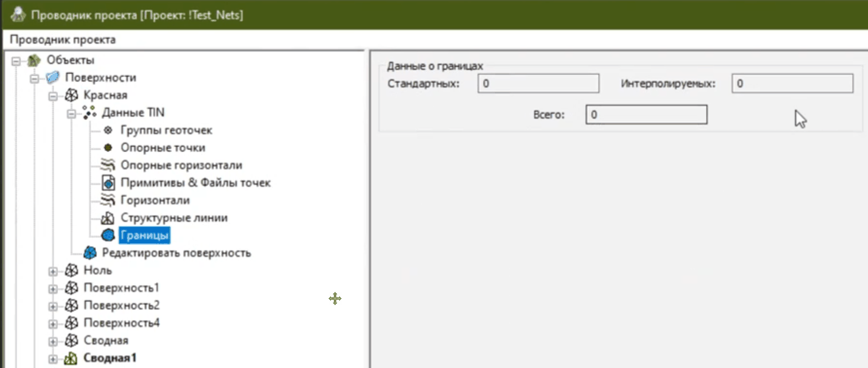Expand the Ноль surface node
This screenshot has width=868, height=368.
coord(53,271)
